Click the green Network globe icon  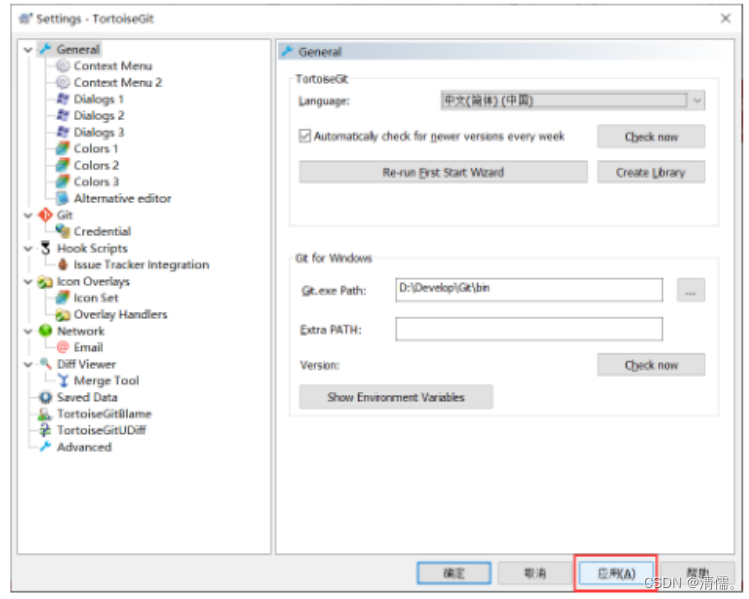pos(46,331)
